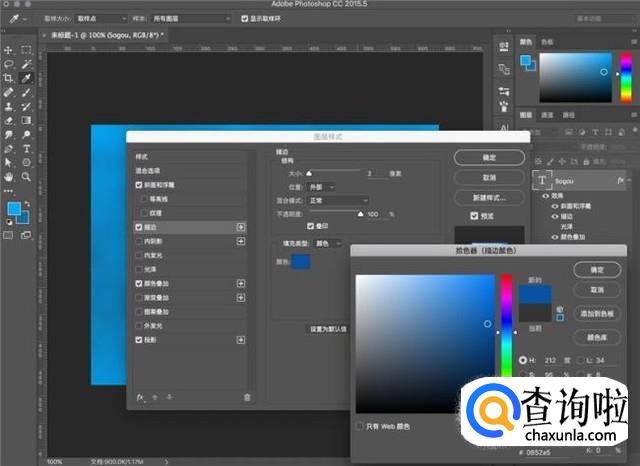Uncheck the 斜面和浮雕 effect checkbox
Screen dimensions: 640x466
click(139, 185)
